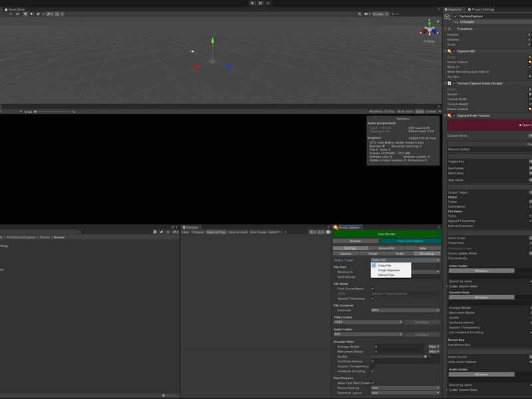Screen dimensions: 532x399
Task: Click Movie Capture tab orange icon
Action: coord(336,227)
